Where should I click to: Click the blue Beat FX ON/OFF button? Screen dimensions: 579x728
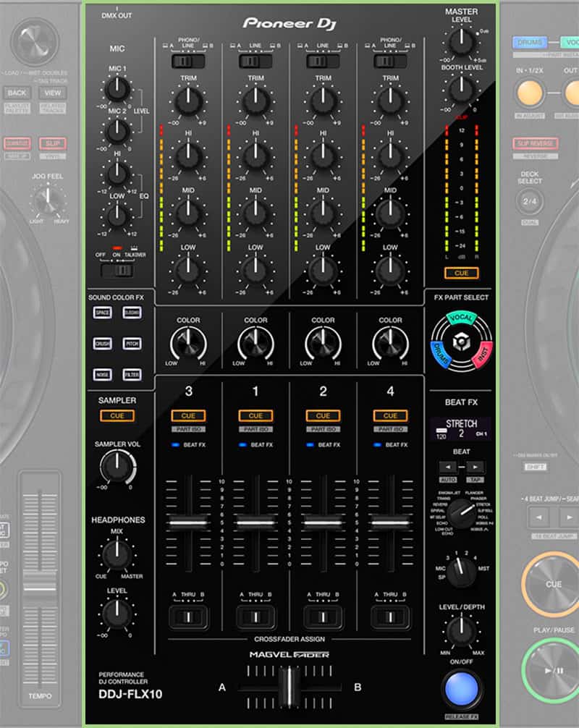pos(462,688)
